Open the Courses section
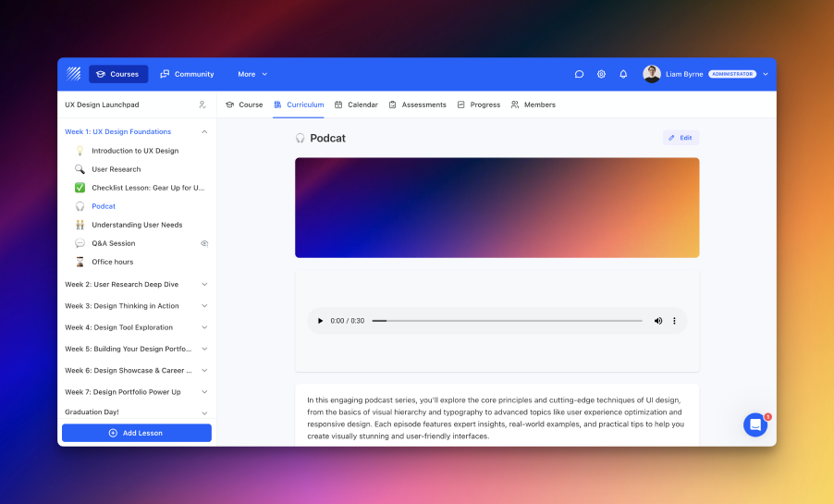The width and height of the screenshot is (834, 504). 118,74
